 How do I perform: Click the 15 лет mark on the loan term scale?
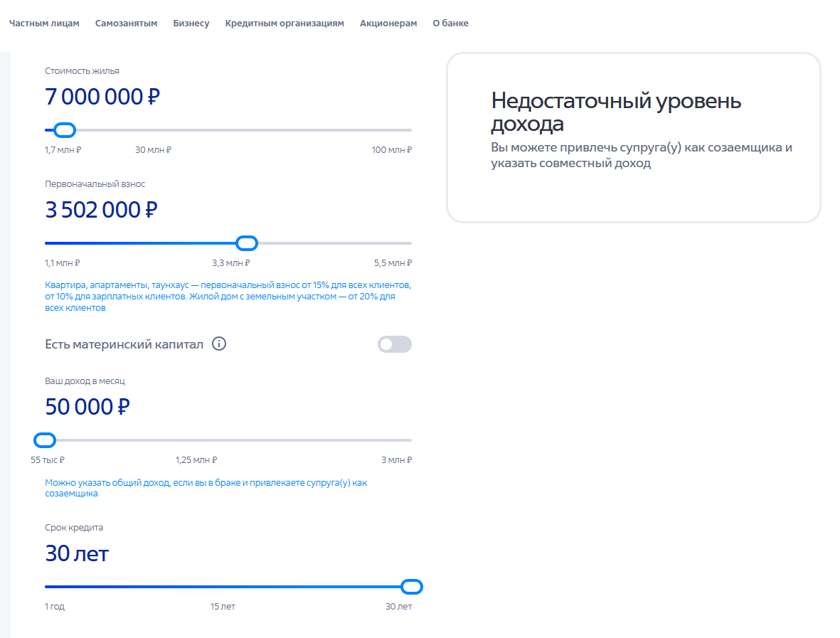tap(223, 607)
